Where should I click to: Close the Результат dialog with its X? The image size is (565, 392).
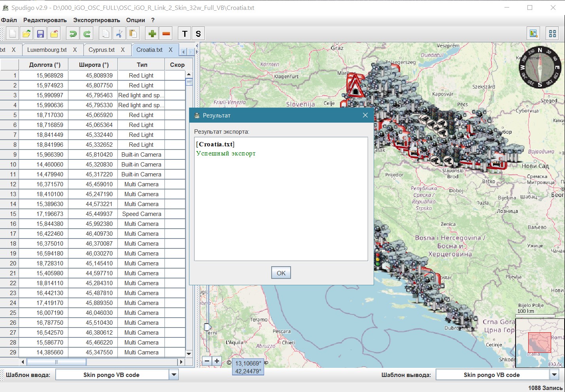point(365,115)
